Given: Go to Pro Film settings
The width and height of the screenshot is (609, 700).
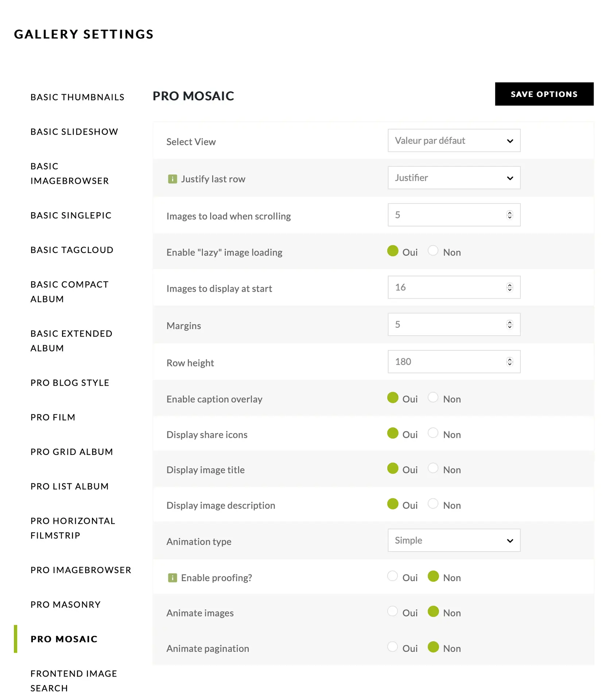Looking at the screenshot, I should click(53, 417).
